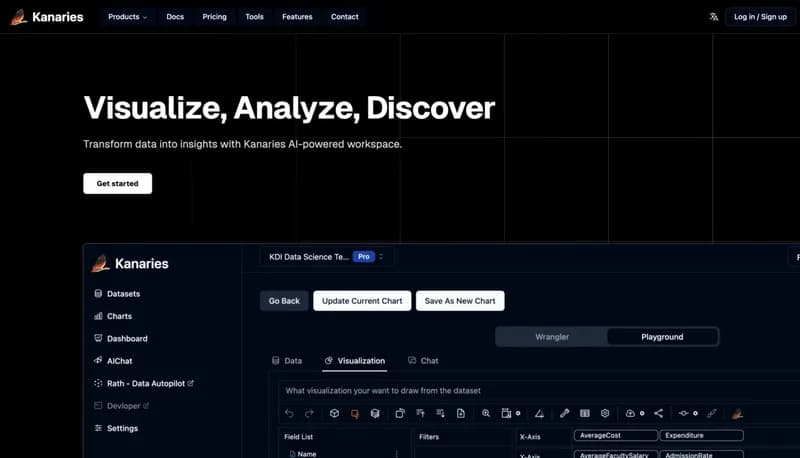Open Charts in the sidebar
This screenshot has width=800, height=458.
point(113,316)
